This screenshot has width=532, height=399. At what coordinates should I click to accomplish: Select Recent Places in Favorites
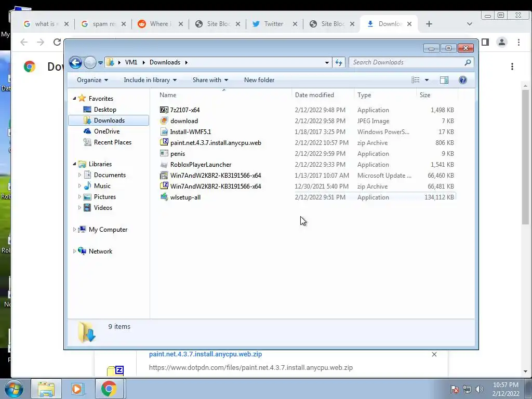coord(112,142)
